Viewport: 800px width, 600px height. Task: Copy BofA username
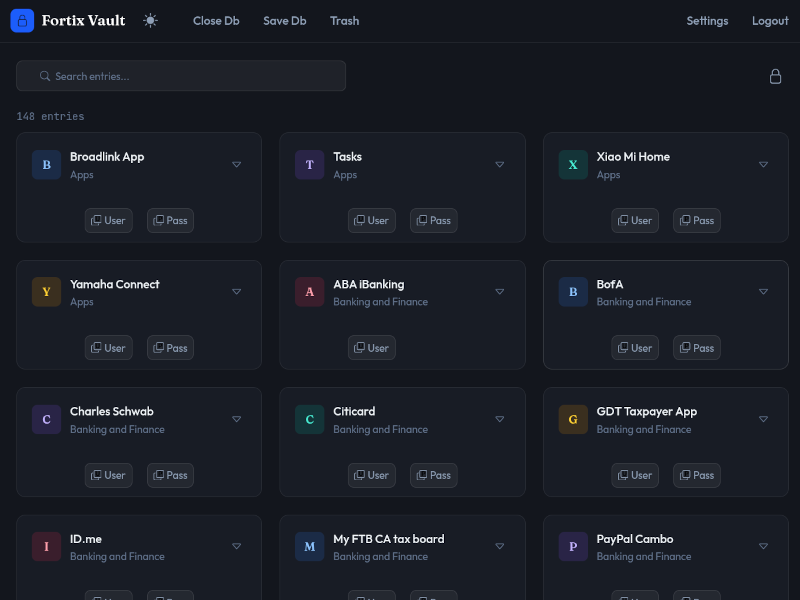point(635,347)
